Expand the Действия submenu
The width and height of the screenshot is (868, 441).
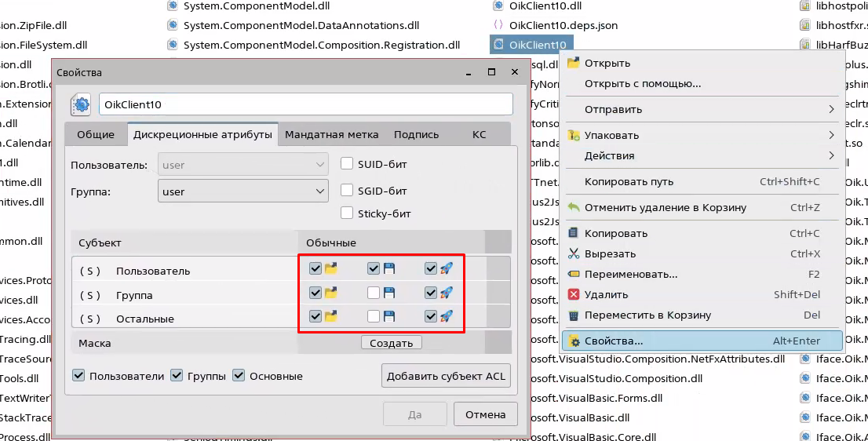pos(831,156)
